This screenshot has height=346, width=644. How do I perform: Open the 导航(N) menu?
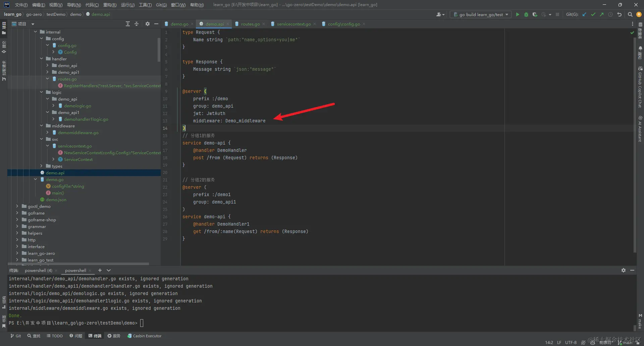[x=74, y=5]
